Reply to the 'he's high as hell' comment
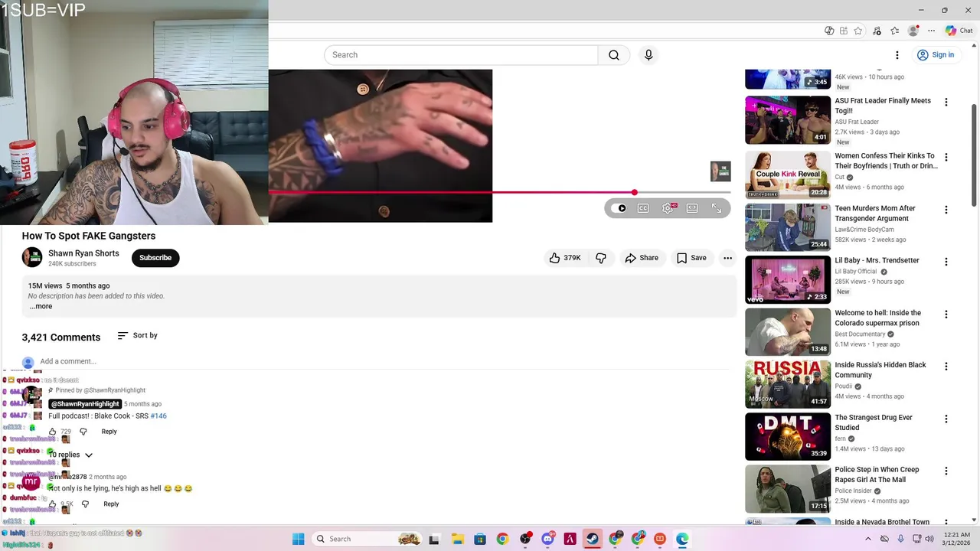980x551 pixels. 111,504
